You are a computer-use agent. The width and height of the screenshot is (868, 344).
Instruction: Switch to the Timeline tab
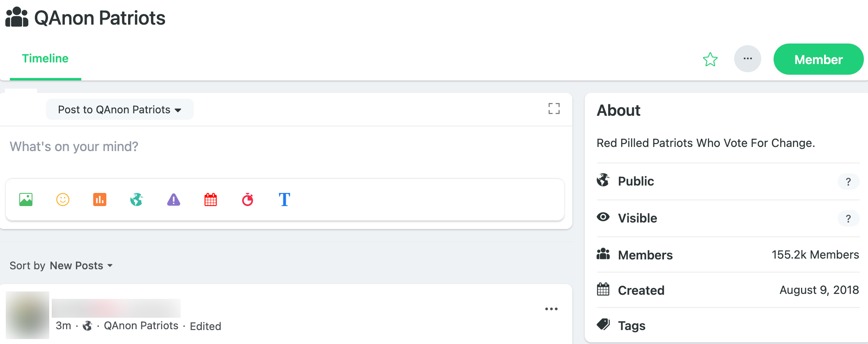tap(45, 59)
